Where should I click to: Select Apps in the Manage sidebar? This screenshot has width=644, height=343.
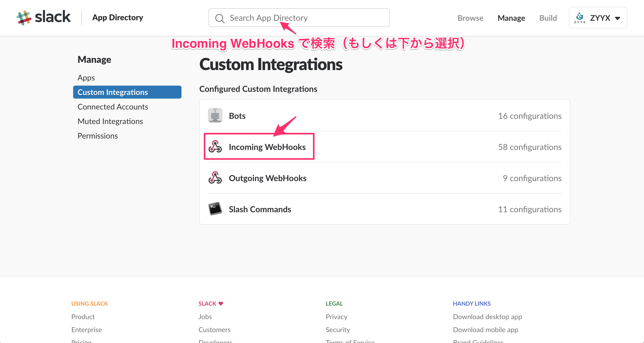(x=86, y=78)
